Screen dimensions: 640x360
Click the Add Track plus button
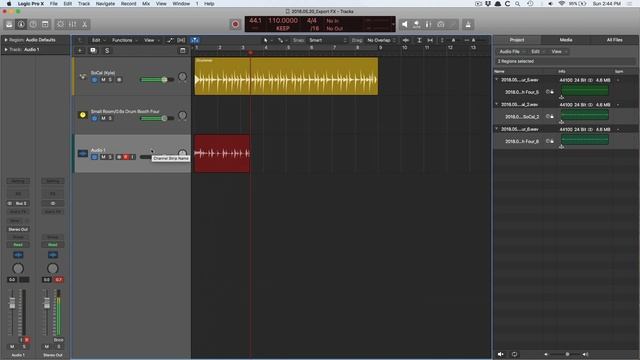(x=80, y=51)
